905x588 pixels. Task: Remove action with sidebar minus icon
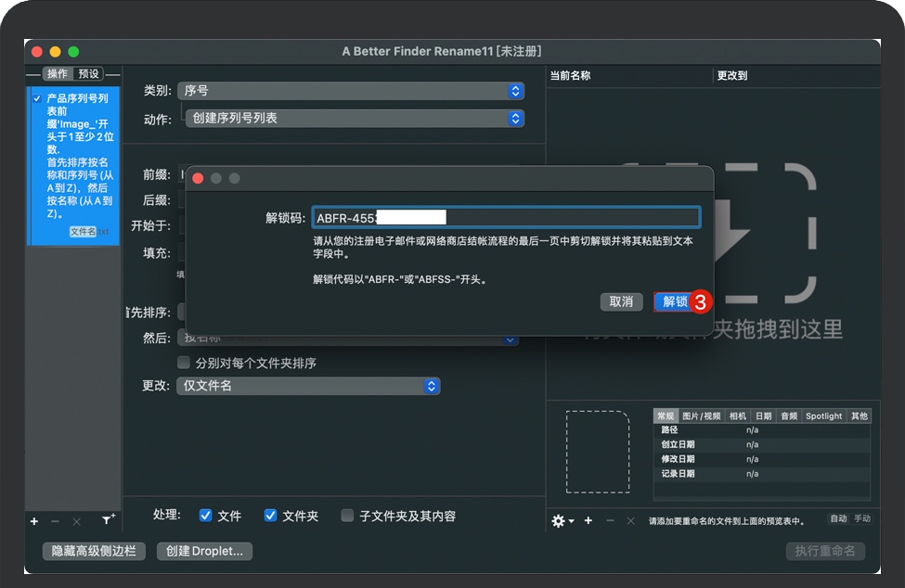55,521
